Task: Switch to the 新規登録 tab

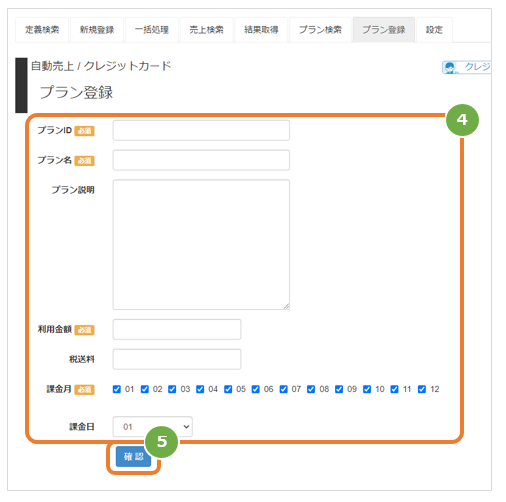Action: pos(97,30)
